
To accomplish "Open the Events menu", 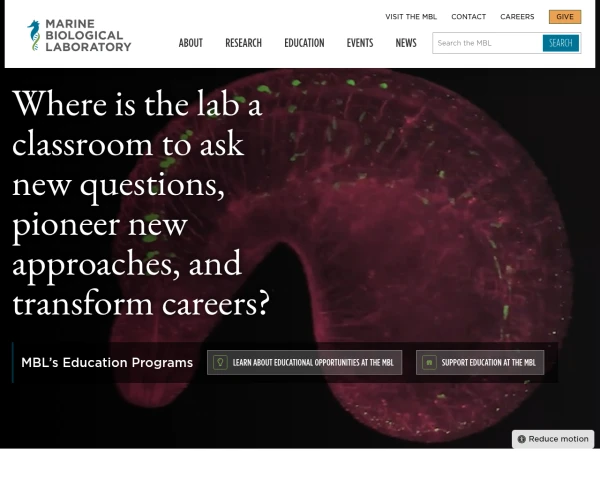I will click(360, 43).
